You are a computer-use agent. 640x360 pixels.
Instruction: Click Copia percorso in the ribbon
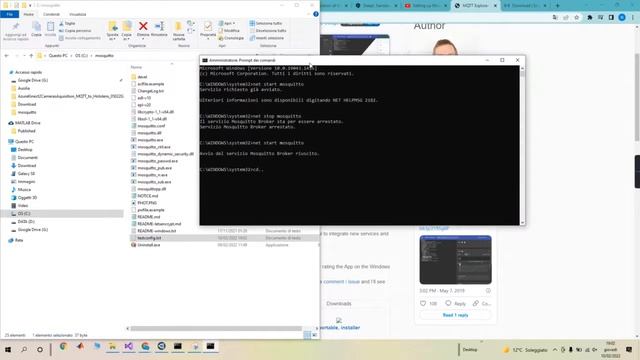(75, 31)
